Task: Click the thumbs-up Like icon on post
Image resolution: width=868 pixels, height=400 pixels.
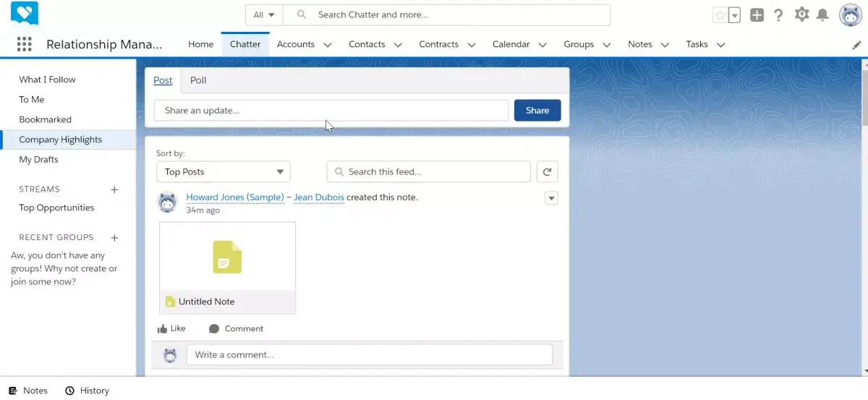Action: 163,328
